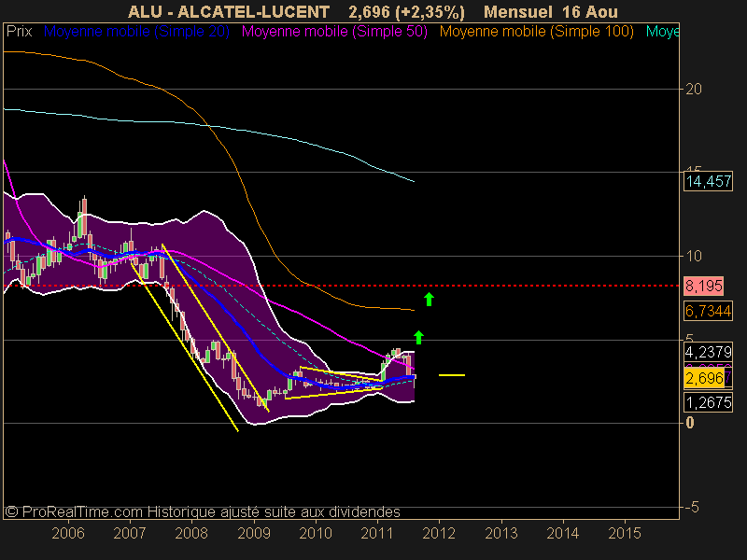The height and width of the screenshot is (560, 747).
Task: Click the 10 value on price axis
Action: 694,256
